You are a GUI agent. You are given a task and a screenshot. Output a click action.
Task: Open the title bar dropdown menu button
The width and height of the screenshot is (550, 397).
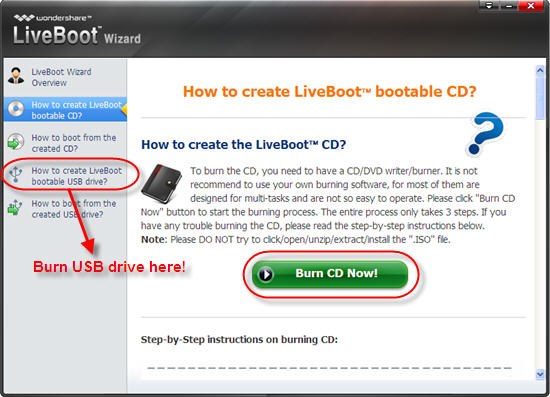[489, 5]
